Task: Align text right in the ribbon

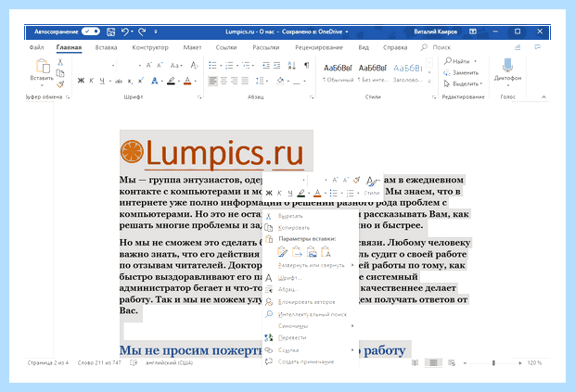Action: (x=235, y=81)
